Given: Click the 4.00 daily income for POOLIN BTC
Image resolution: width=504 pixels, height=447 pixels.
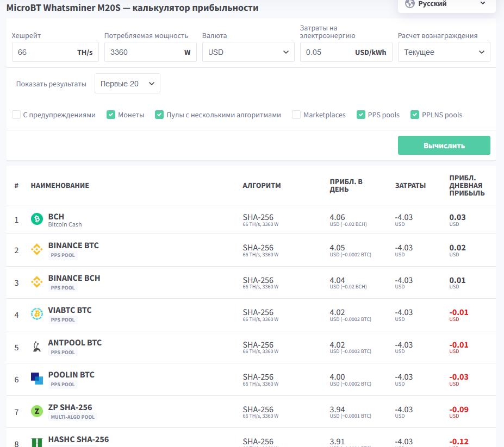Looking at the screenshot, I should point(337,377).
